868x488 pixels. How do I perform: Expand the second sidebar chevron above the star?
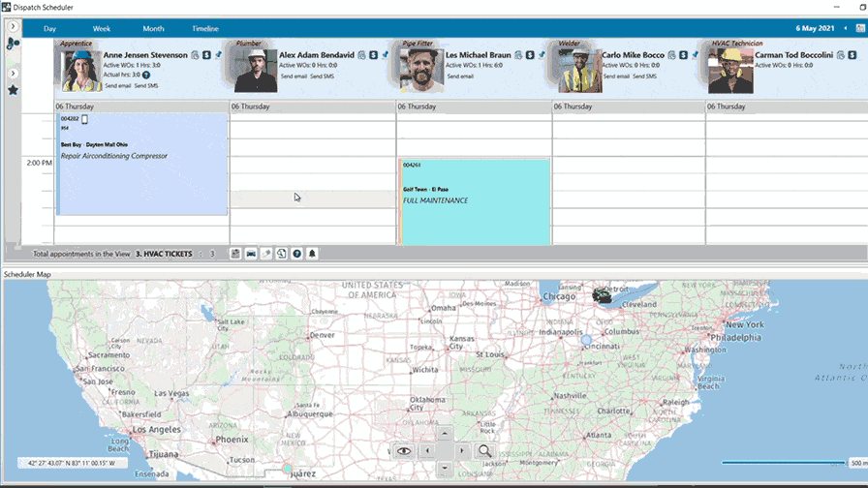(13, 74)
